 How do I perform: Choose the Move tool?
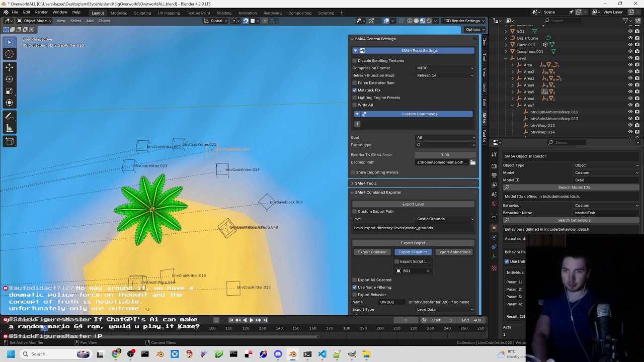point(10,67)
